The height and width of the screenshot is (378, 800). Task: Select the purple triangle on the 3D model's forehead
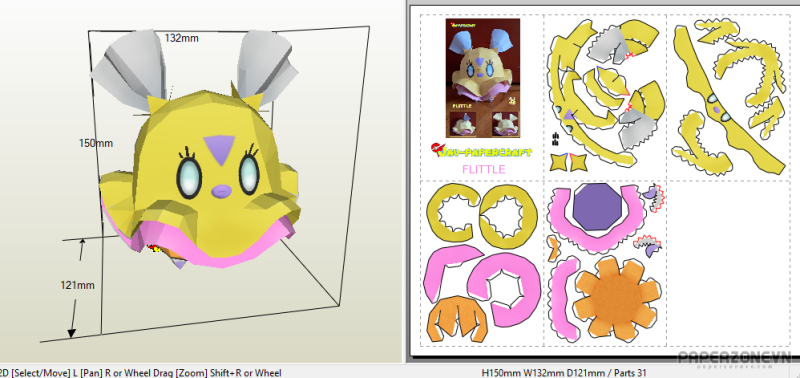point(220,148)
